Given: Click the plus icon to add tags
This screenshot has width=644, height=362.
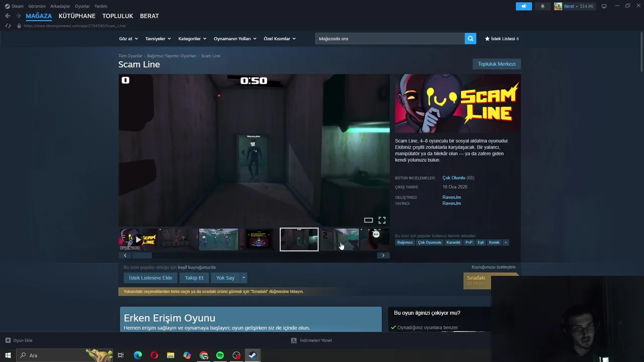Looking at the screenshot, I should [x=506, y=242].
